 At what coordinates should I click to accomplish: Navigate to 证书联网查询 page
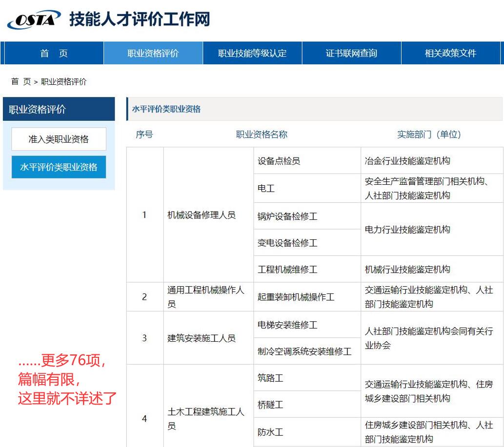351,53
